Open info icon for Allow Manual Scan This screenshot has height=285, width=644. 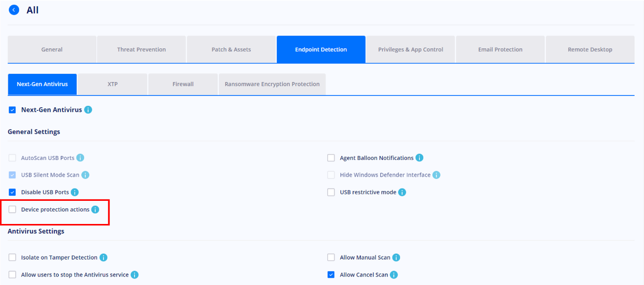coord(396,257)
